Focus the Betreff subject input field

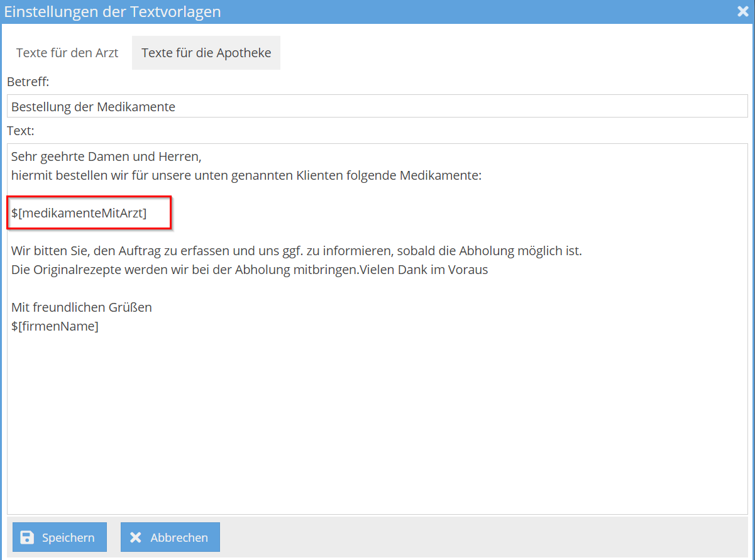click(x=377, y=107)
